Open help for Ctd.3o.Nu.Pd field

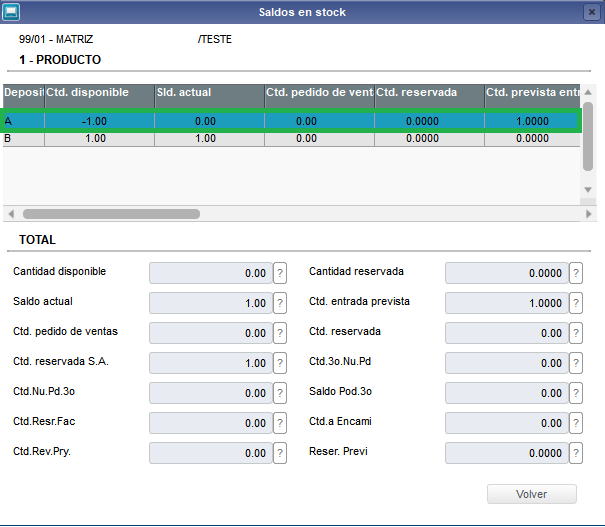click(x=576, y=363)
